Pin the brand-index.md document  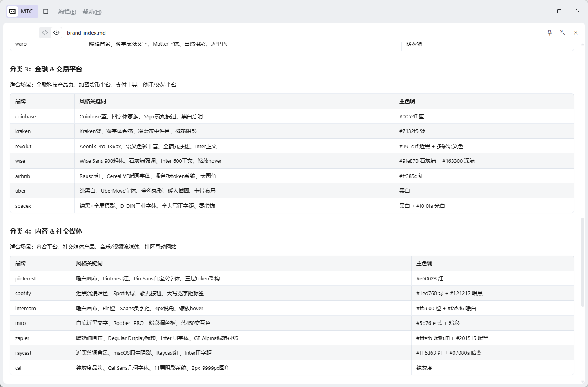(x=550, y=33)
